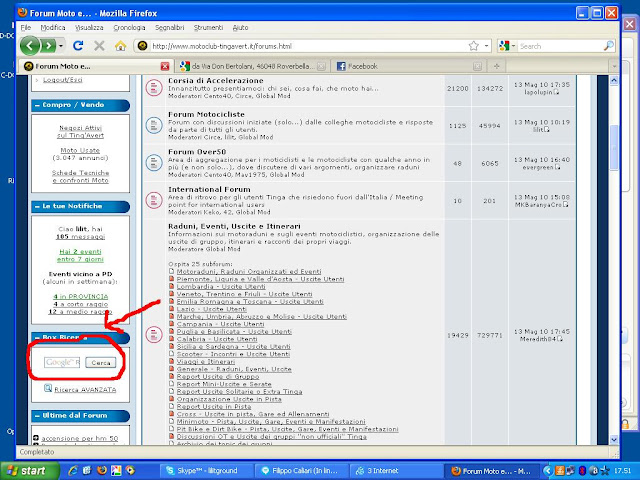Collapse the Le tue Notifiche box
640x480 pixels.
coord(37,207)
